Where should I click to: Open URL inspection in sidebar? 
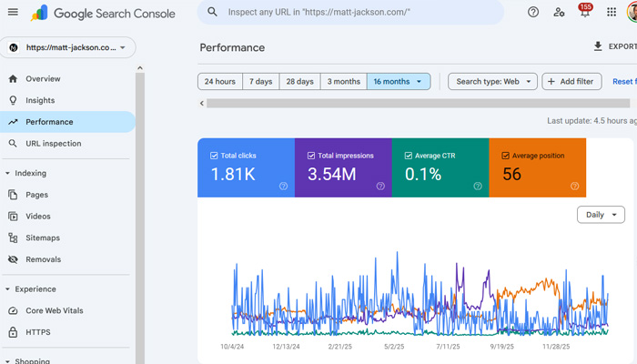click(x=67, y=144)
